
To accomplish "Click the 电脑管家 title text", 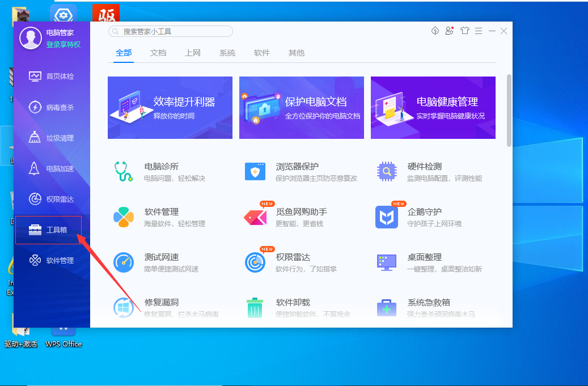I will pyautogui.click(x=60, y=33).
